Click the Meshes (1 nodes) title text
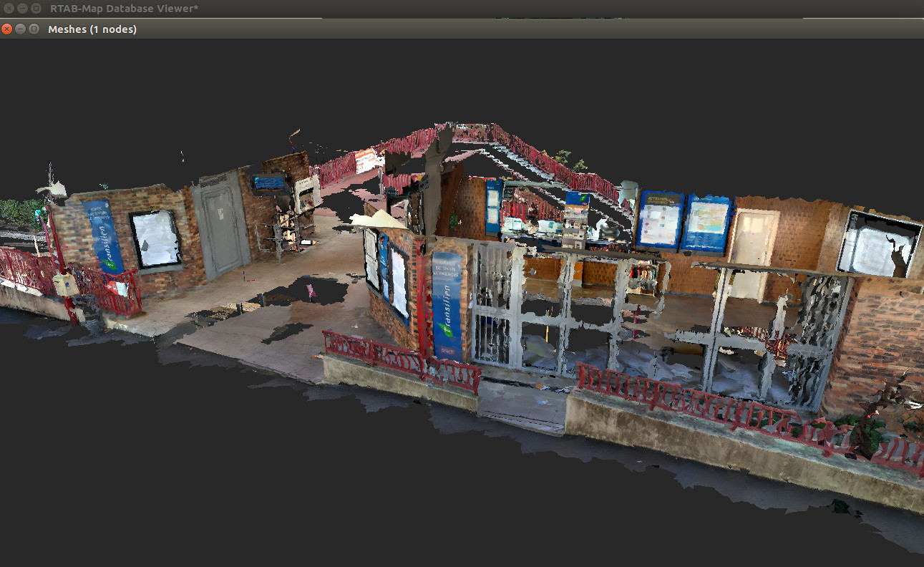Screen dimensions: 924x567 click(x=92, y=29)
